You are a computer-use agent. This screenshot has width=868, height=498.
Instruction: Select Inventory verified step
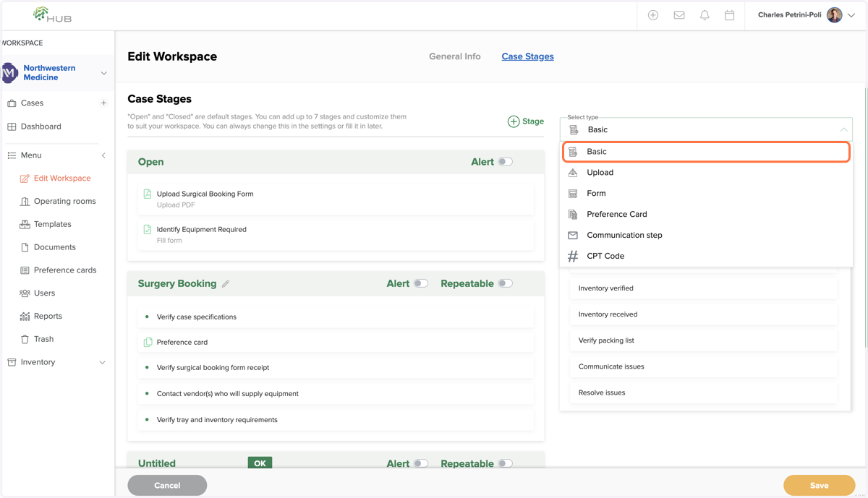(x=703, y=288)
